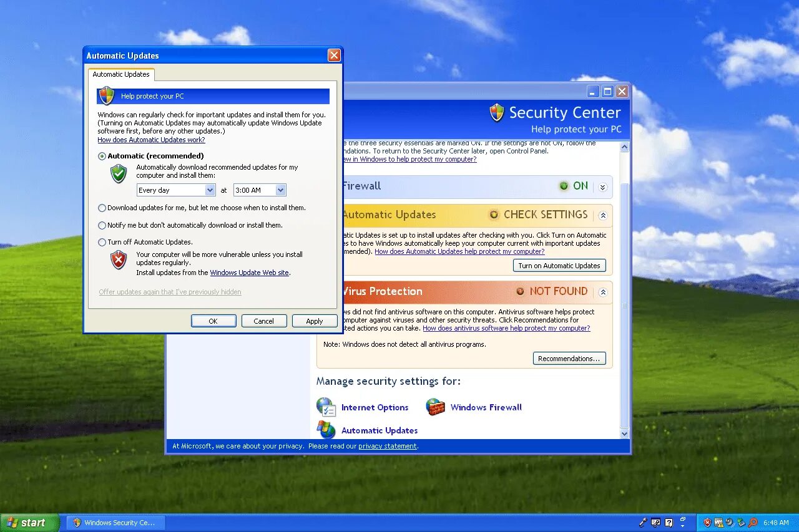
Task: Click the red X shield icon in dialog
Action: pyautogui.click(x=119, y=259)
